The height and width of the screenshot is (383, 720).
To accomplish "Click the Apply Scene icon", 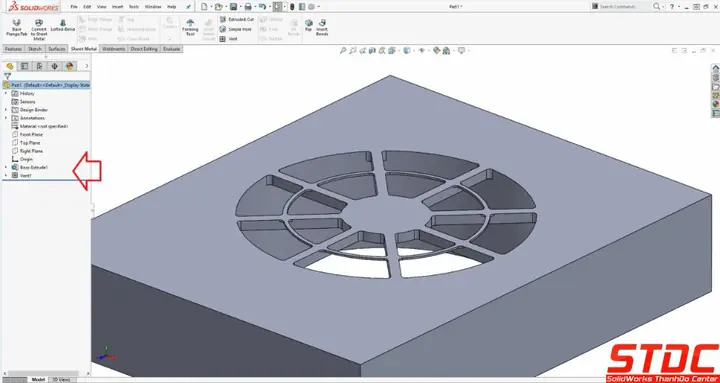I will click(x=446, y=51).
